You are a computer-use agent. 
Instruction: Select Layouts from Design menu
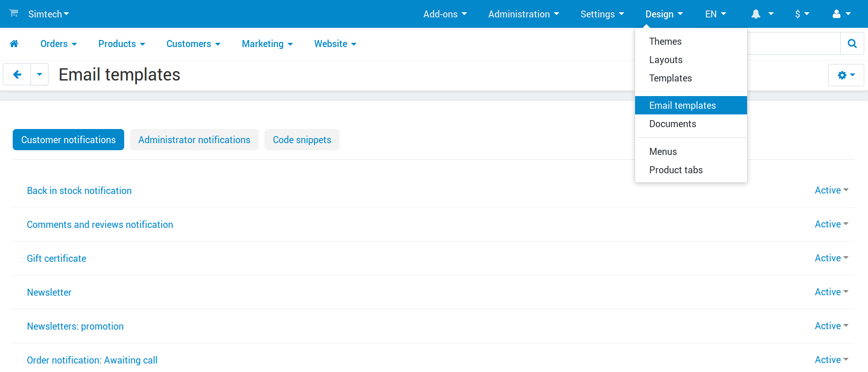[x=691, y=60]
